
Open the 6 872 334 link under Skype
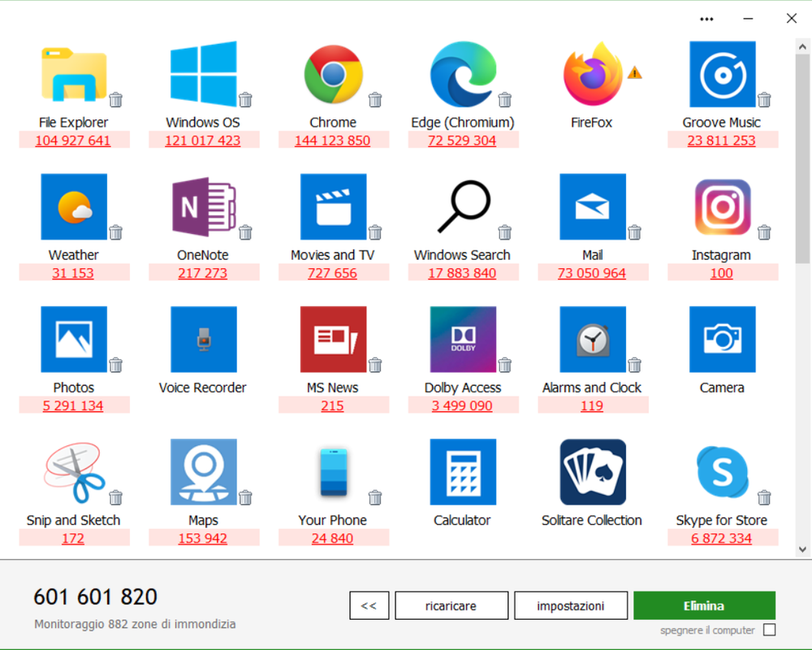[x=721, y=539]
